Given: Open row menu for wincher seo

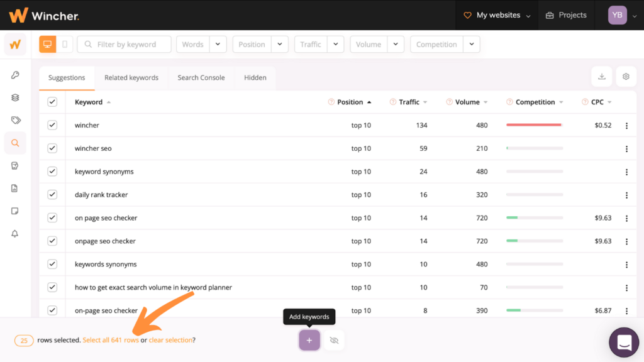Looking at the screenshot, I should 627,148.
